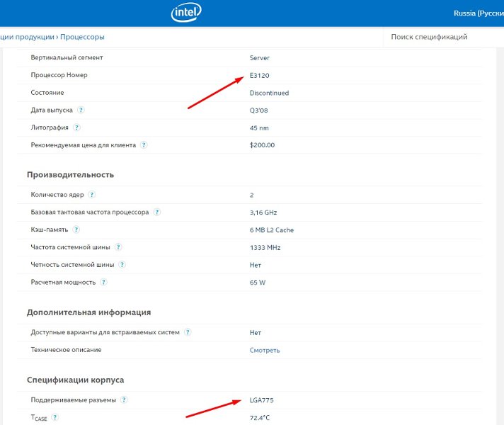Open help icon next to Расчетная мощность
The width and height of the screenshot is (504, 425).
click(103, 283)
